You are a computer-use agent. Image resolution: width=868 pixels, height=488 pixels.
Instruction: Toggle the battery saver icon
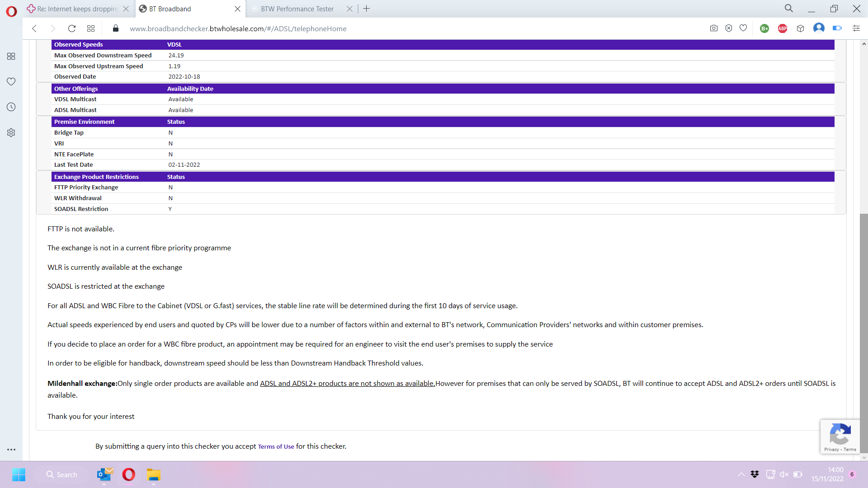click(837, 28)
